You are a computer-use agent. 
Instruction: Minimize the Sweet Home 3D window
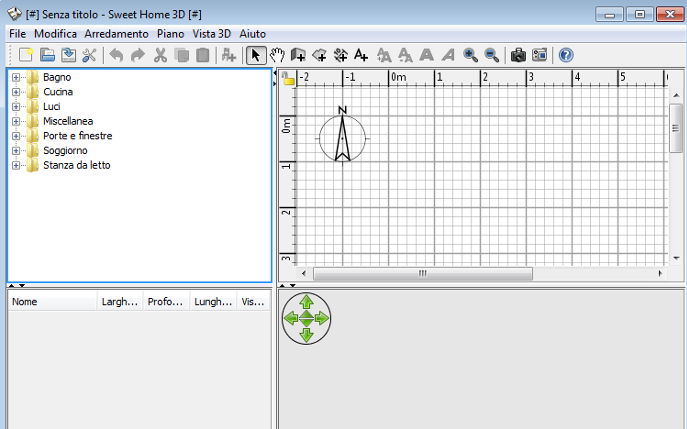click(x=609, y=14)
